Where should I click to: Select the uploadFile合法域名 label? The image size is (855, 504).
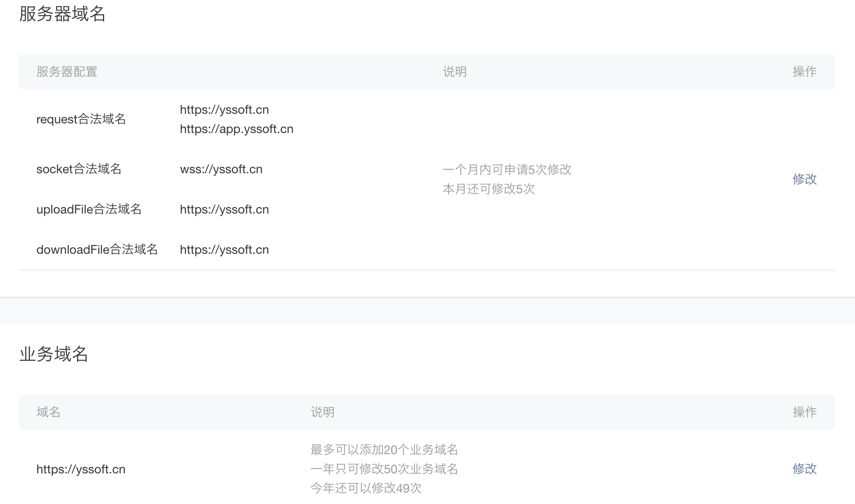point(89,209)
